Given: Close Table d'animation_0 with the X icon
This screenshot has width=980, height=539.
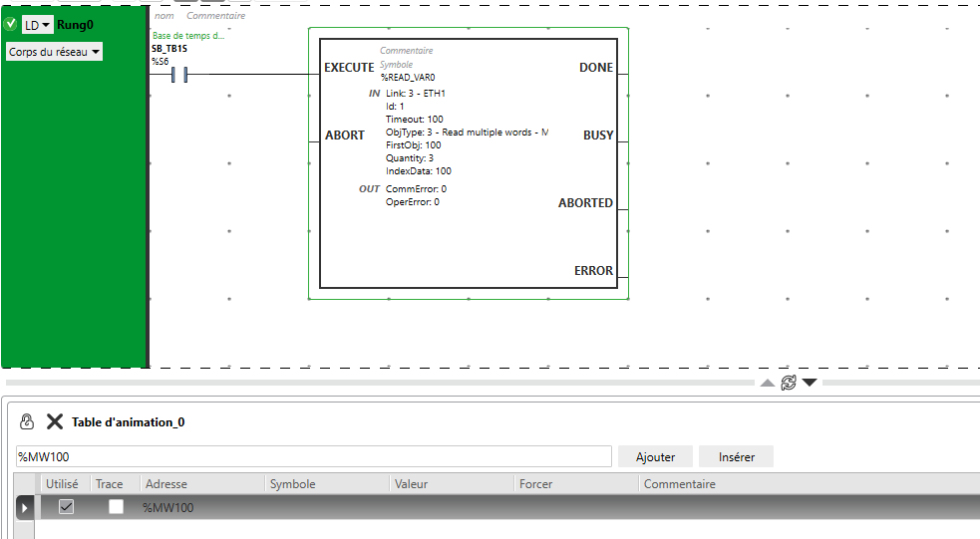Looking at the screenshot, I should (x=55, y=421).
